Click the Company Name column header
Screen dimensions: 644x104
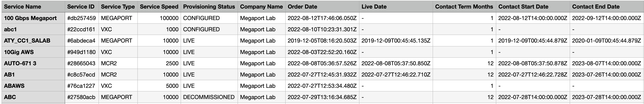tap(261, 7)
